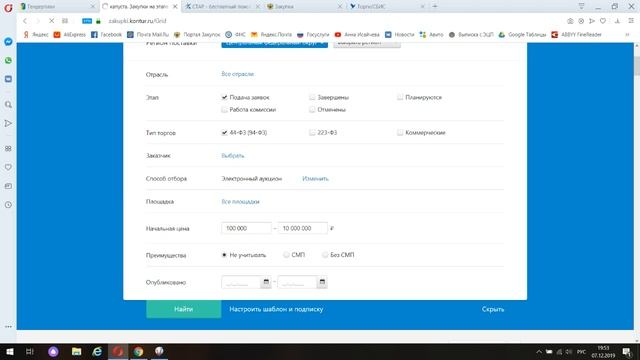Image resolution: width=640 pixels, height=360 pixels.
Task: Check the 'Работа комиссии' checkbox
Action: tap(224, 109)
